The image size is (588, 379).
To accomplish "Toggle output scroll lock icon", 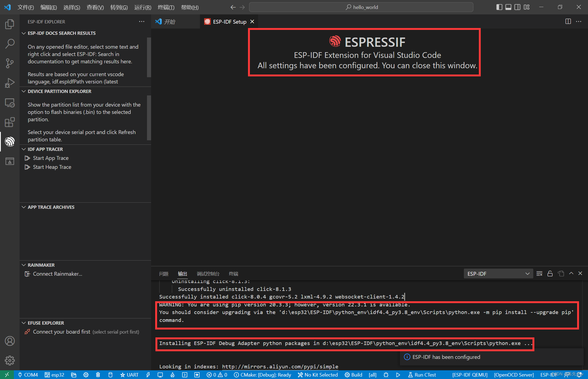I will [x=550, y=274].
